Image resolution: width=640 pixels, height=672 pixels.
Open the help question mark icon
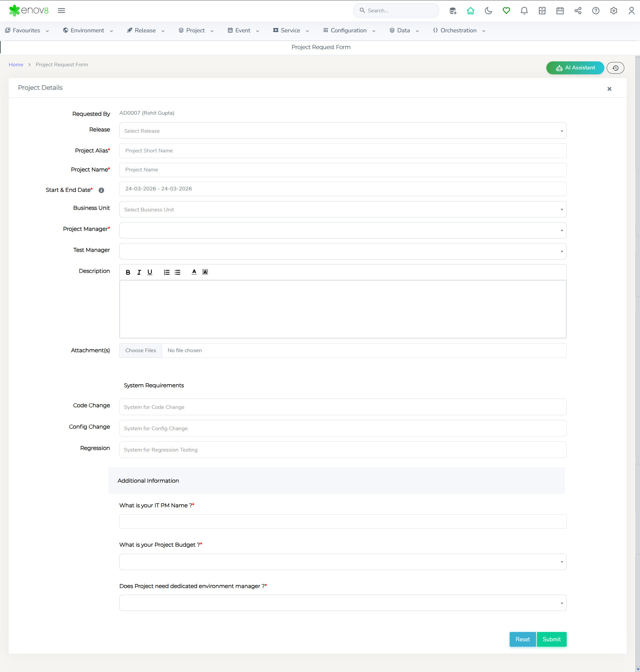click(596, 11)
